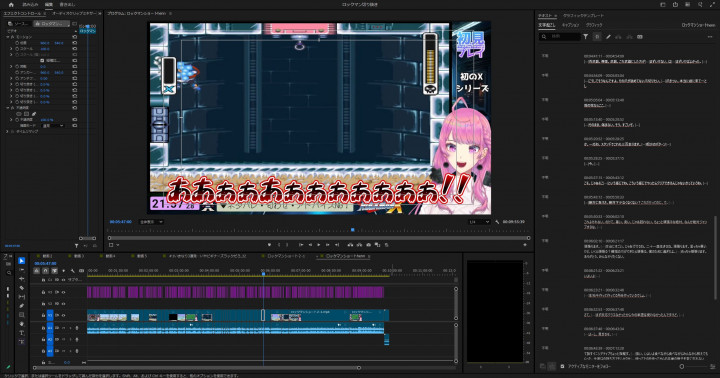This screenshot has height=378, width=720.
Task: Step back one frame in program monitor
Action: (310, 245)
